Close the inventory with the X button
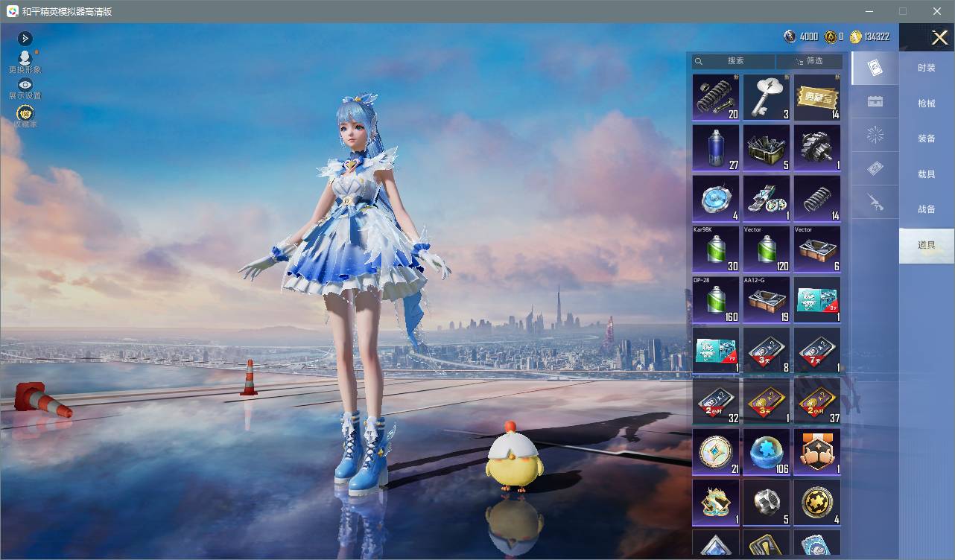 [x=939, y=37]
